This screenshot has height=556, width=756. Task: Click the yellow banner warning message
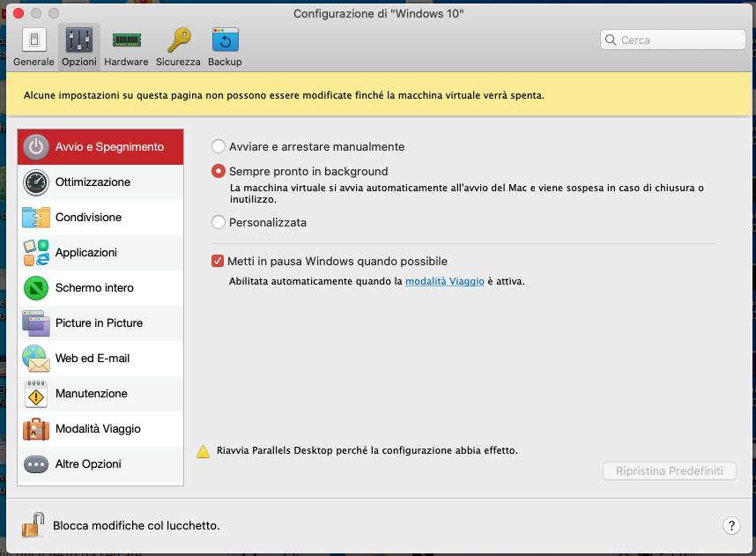click(284, 95)
